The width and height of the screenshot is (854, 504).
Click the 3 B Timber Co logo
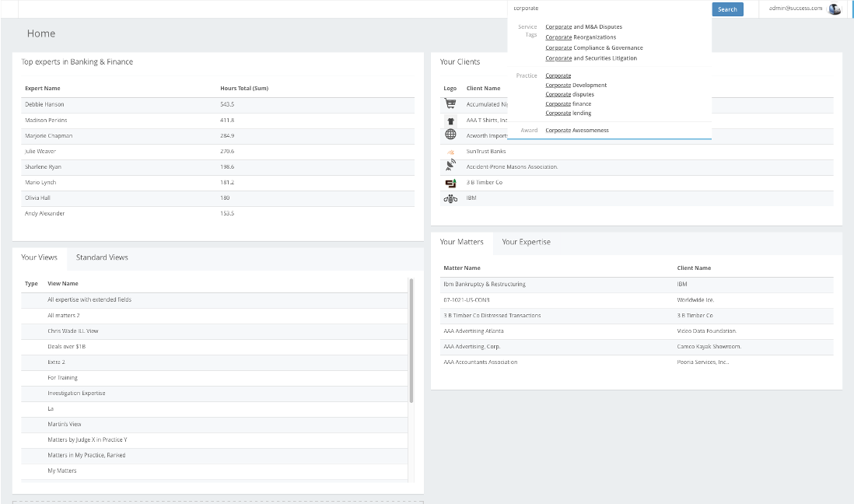tap(450, 183)
